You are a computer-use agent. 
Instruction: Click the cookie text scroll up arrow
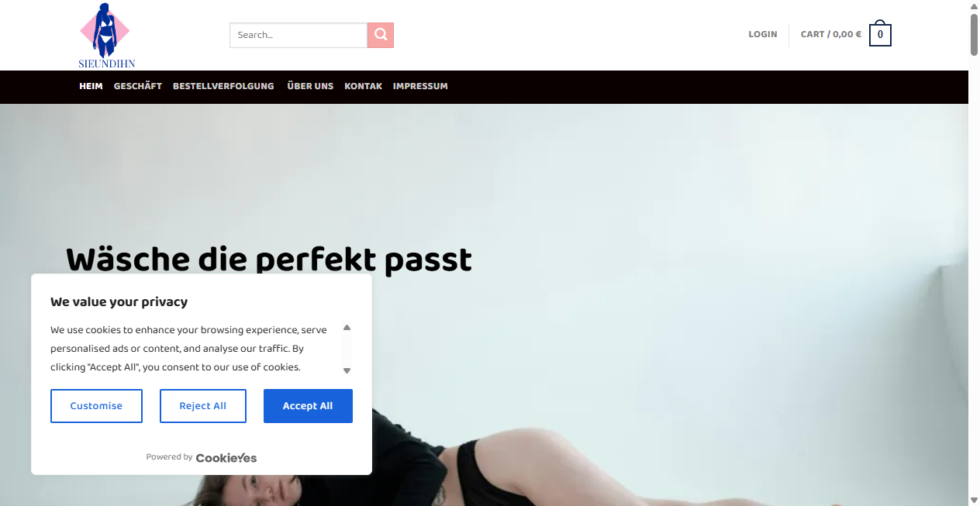(347, 328)
